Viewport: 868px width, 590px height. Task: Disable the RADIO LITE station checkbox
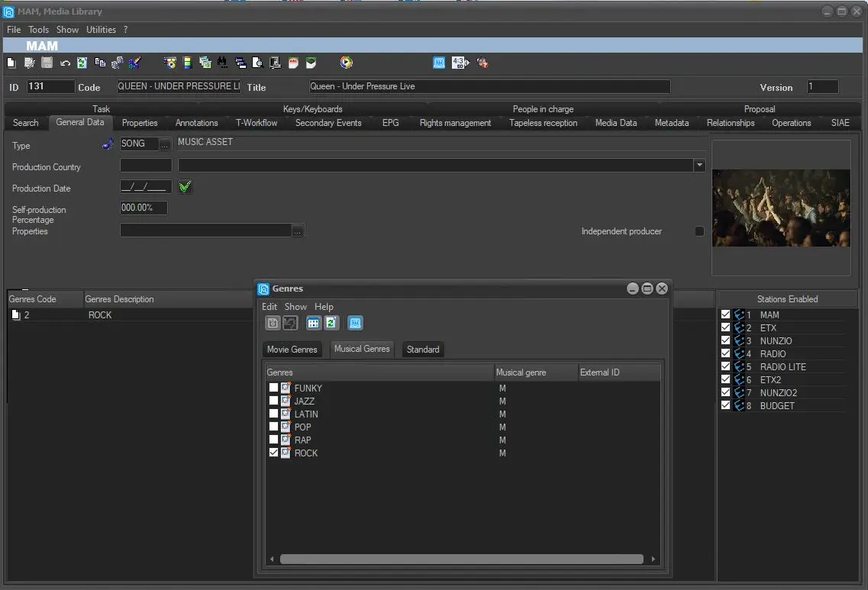(725, 366)
